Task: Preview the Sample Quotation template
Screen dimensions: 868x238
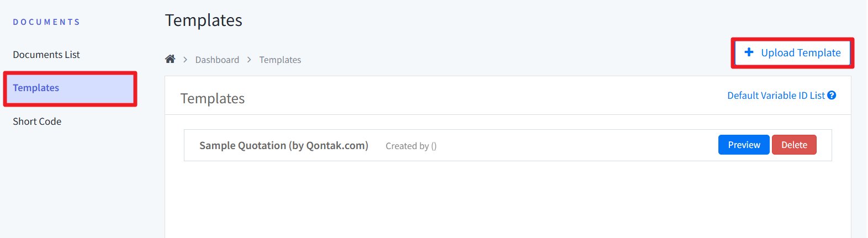Action: click(743, 145)
